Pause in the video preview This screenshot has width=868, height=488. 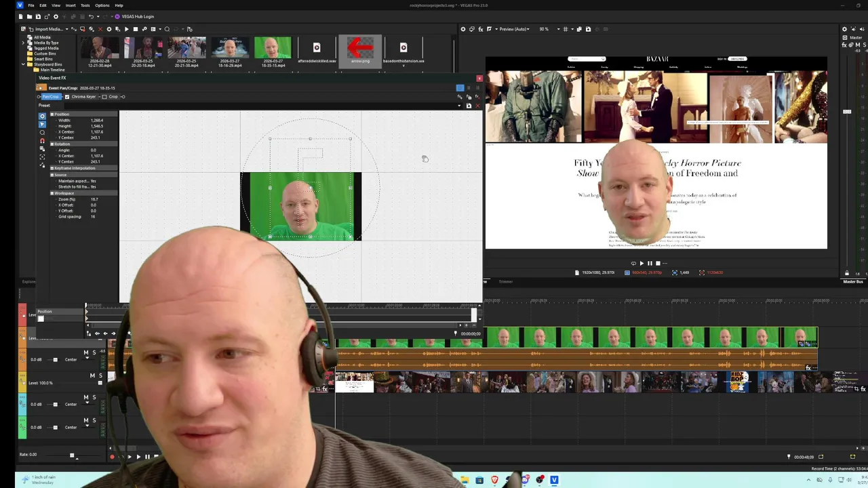[x=650, y=263]
